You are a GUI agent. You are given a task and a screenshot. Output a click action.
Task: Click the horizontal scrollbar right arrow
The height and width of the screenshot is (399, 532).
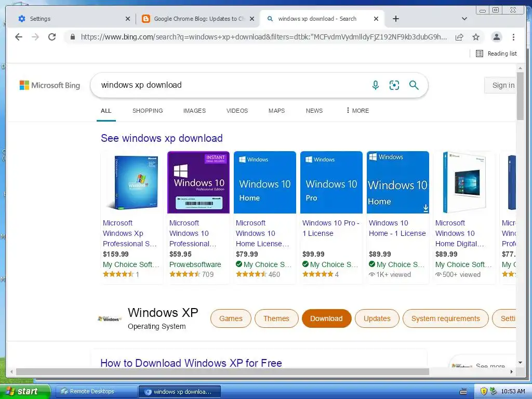tap(512, 372)
